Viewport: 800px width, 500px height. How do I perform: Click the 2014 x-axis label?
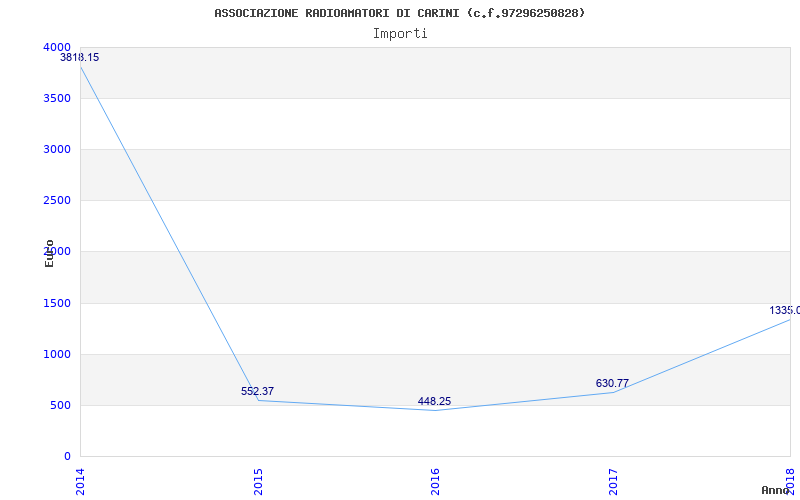(80, 482)
